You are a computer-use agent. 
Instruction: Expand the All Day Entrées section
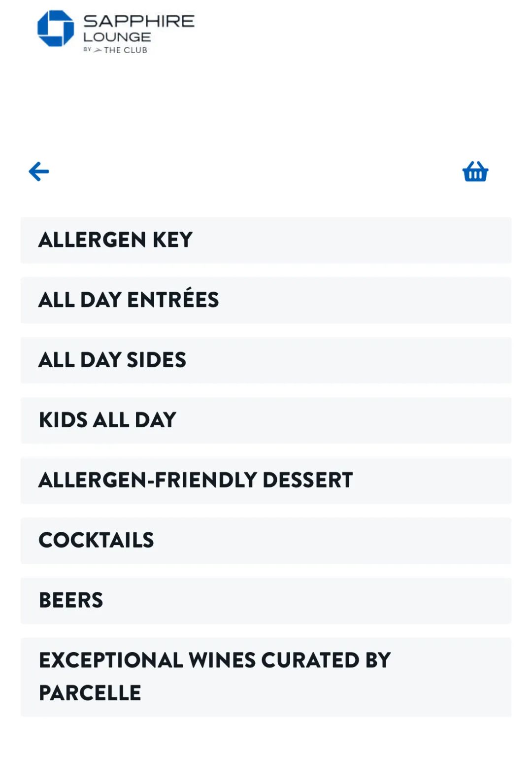(266, 300)
